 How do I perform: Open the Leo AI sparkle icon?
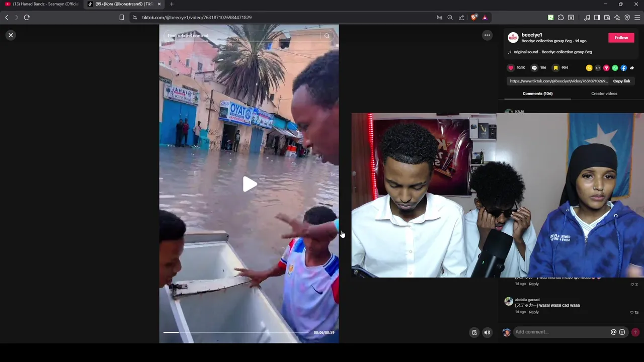tap(617, 18)
